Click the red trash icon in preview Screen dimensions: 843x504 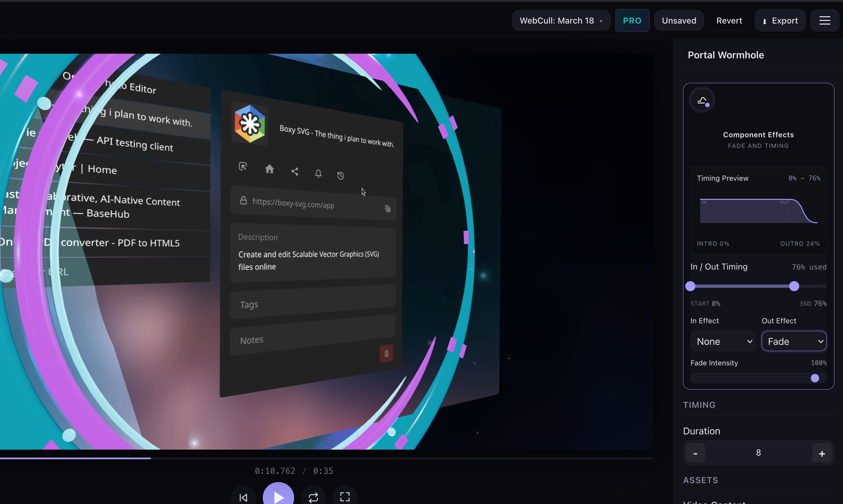point(386,353)
